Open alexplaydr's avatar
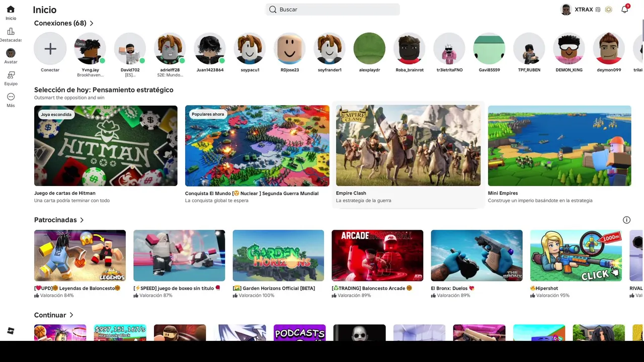The image size is (644, 362). click(x=369, y=49)
